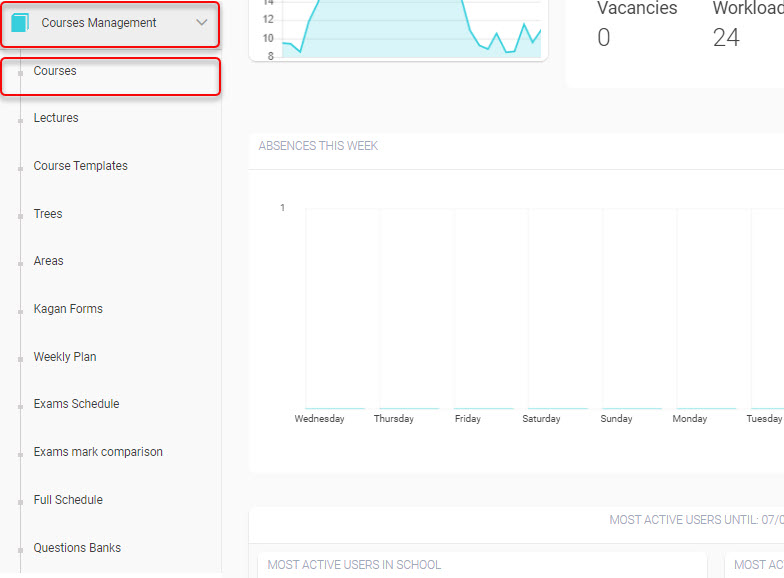Screen dimensions: 784x578
Task: Select Trees from the sidebar
Action: [48, 214]
